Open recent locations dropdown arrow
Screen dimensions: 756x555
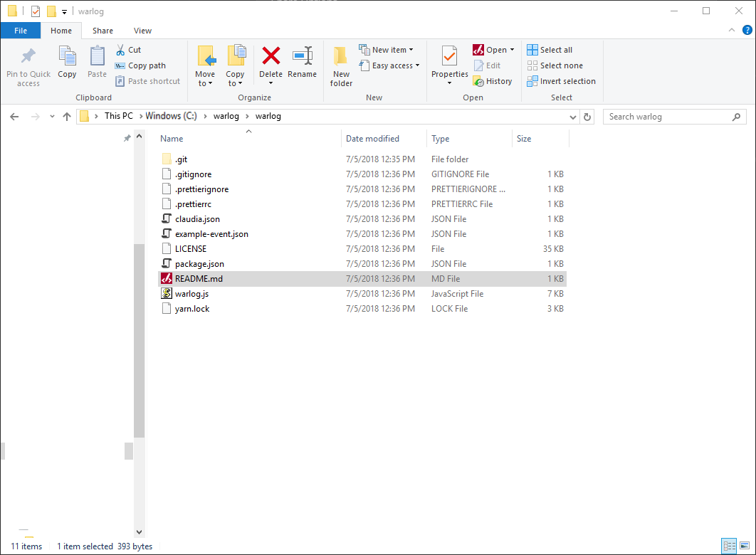52,117
